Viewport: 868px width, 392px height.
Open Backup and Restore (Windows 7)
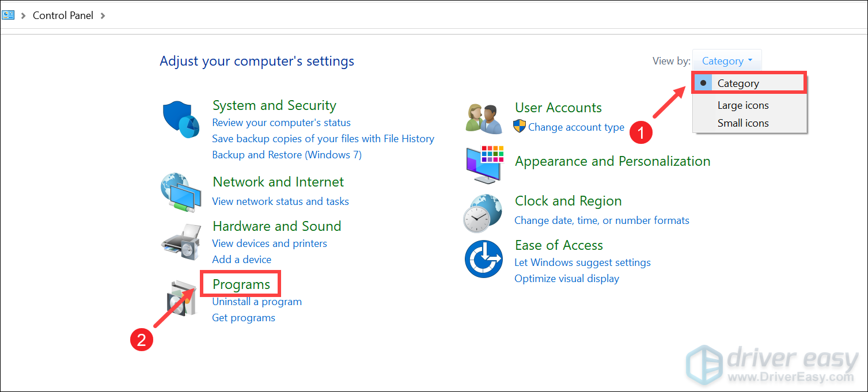[x=286, y=154]
